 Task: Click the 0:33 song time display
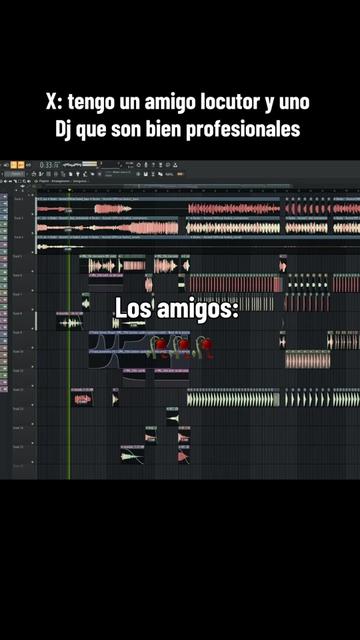click(49, 165)
